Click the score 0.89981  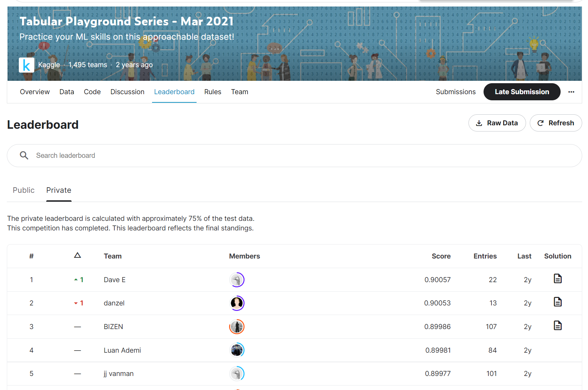pyautogui.click(x=438, y=350)
